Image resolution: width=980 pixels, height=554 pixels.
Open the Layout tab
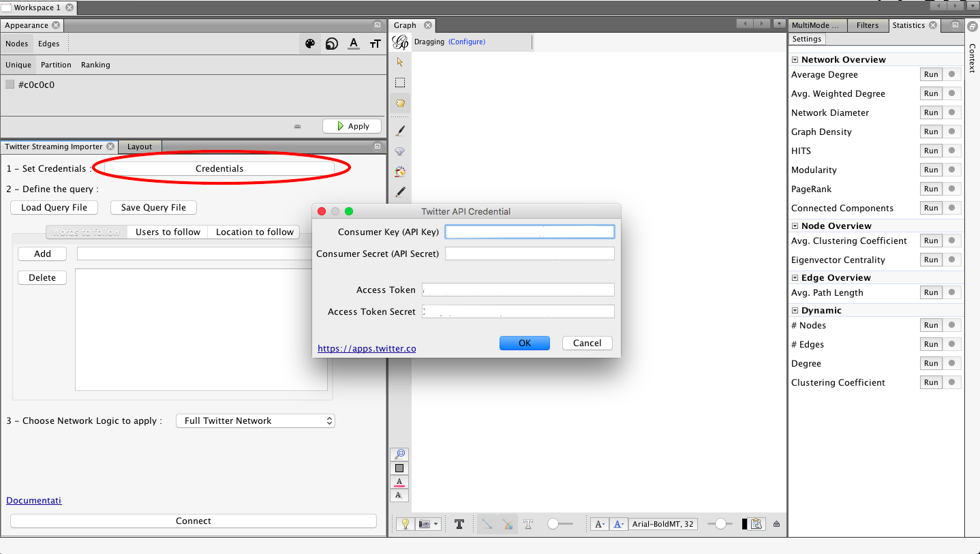click(x=140, y=147)
